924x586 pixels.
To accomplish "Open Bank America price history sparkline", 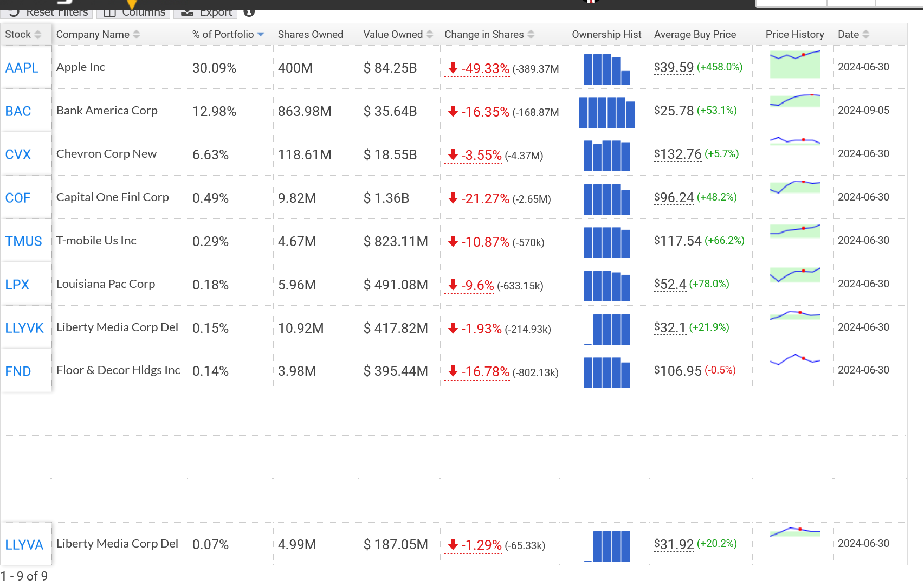I will 795,100.
